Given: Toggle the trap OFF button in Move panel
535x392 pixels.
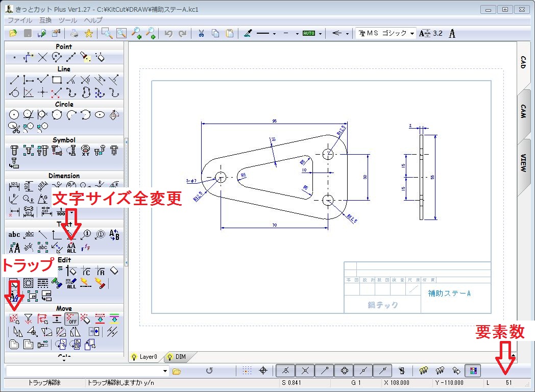Looking at the screenshot, I should click(71, 319).
